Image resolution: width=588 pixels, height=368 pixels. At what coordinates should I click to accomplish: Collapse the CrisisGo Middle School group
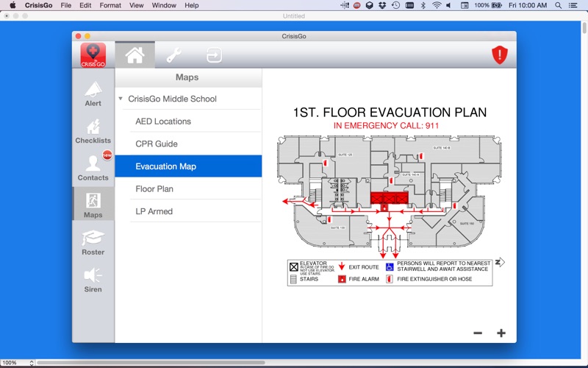[x=121, y=99]
